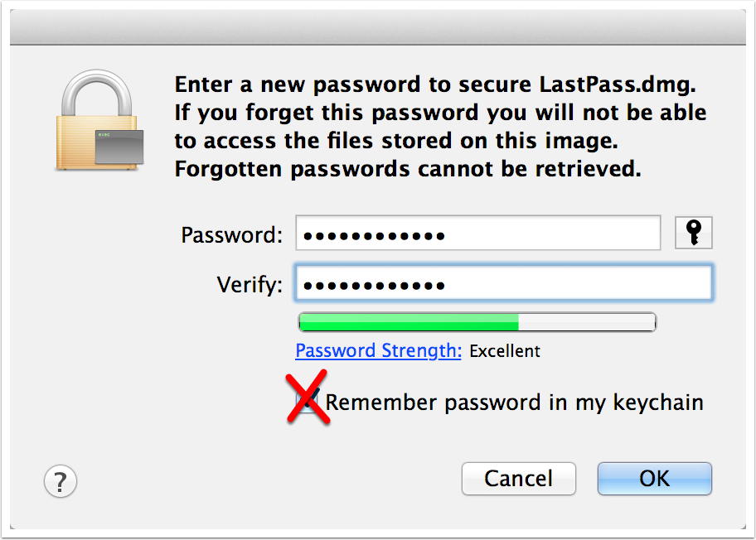Click the help question mark button
Image resolution: width=756 pixels, height=540 pixels.
pyautogui.click(x=60, y=480)
